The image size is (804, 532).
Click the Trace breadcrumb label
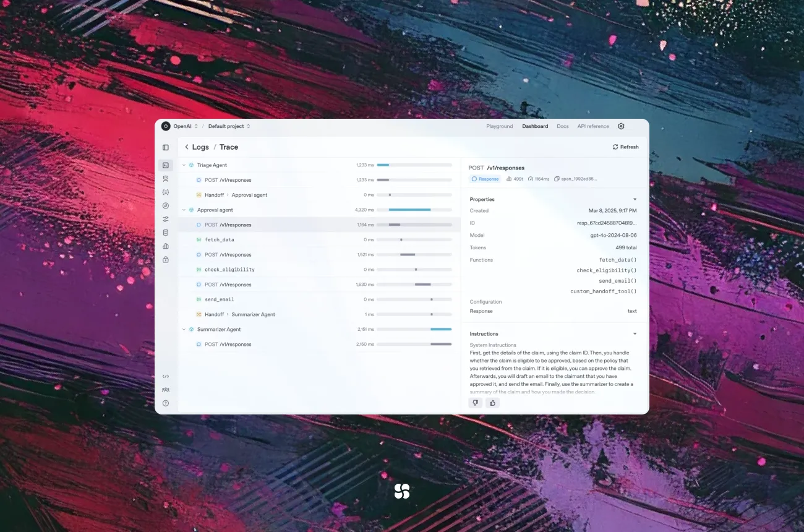pyautogui.click(x=229, y=147)
